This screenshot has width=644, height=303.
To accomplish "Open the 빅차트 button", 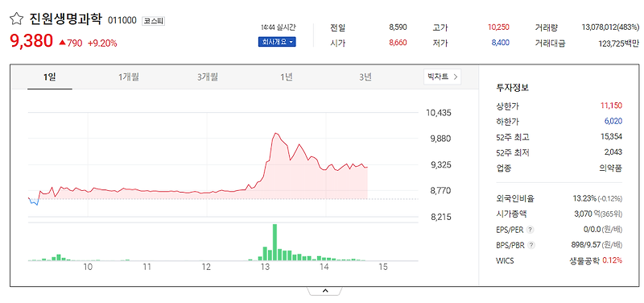I will 442,77.
